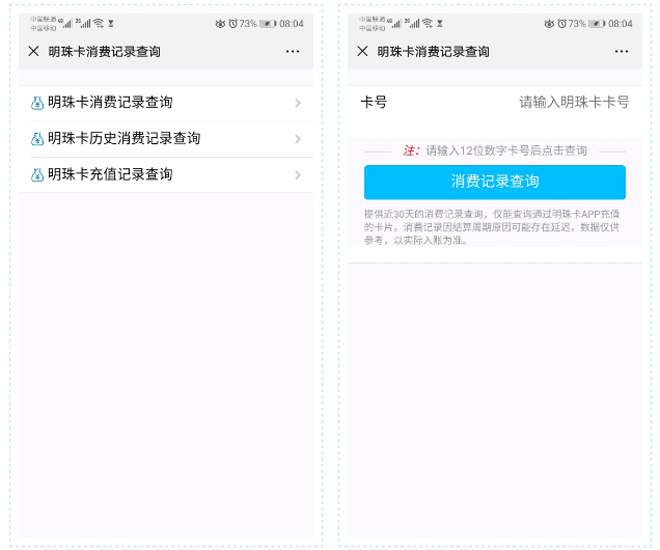Image resolution: width=660 pixels, height=550 pixels.
Task: Open more options on the card number entry page
Action: [621, 52]
